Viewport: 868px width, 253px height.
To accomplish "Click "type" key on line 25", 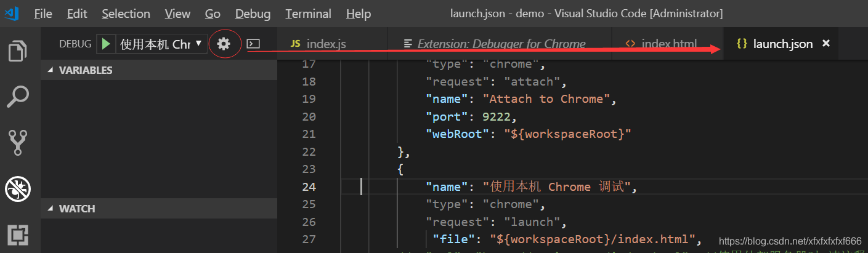I will pyautogui.click(x=448, y=204).
